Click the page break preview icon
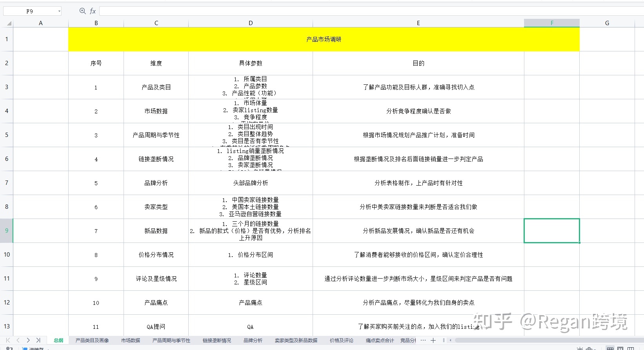Screen dimensions: 644x350 (x=631, y=348)
